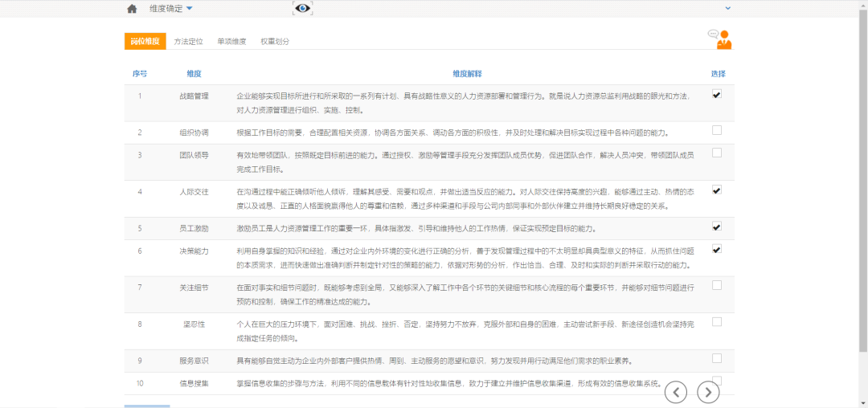Screen dimensions: 868x408
Task: Switch to the 权重划分 tab
Action: pyautogui.click(x=275, y=41)
